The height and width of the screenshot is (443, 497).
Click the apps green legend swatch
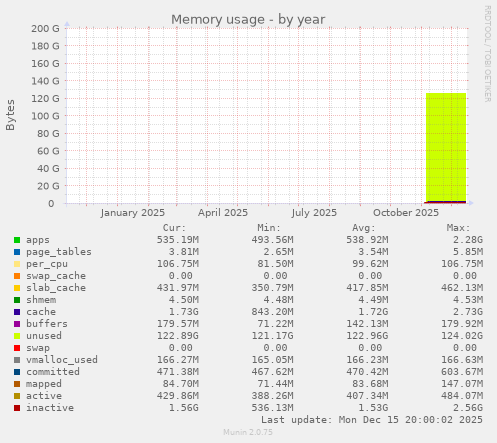tap(17, 240)
